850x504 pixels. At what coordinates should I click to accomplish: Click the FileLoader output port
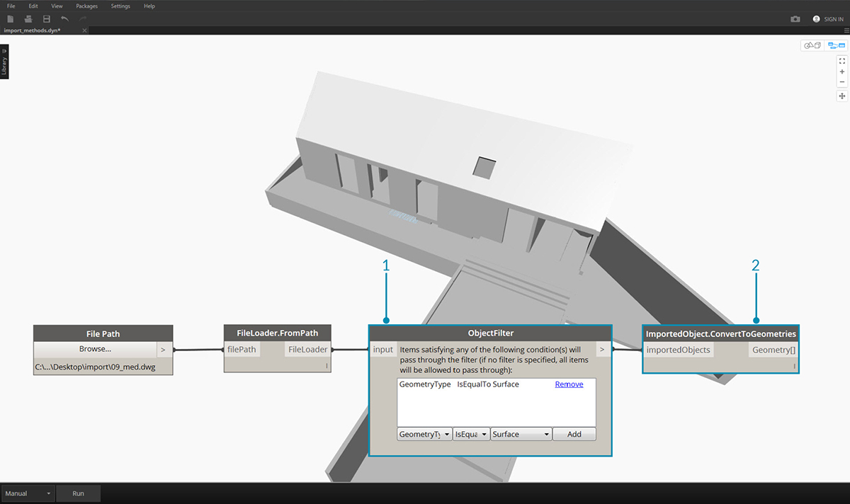pos(307,349)
